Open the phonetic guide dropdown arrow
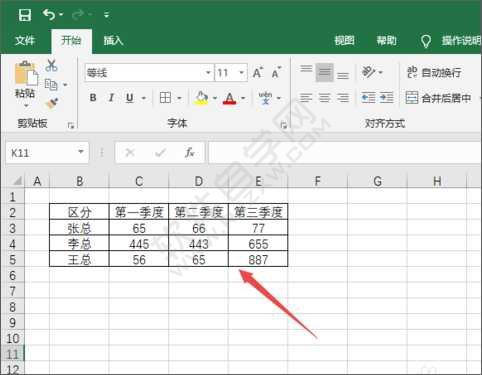 [x=279, y=98]
